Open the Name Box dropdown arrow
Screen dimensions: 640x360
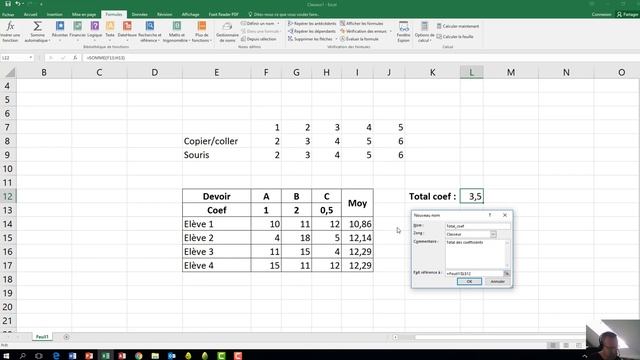[x=31, y=58]
